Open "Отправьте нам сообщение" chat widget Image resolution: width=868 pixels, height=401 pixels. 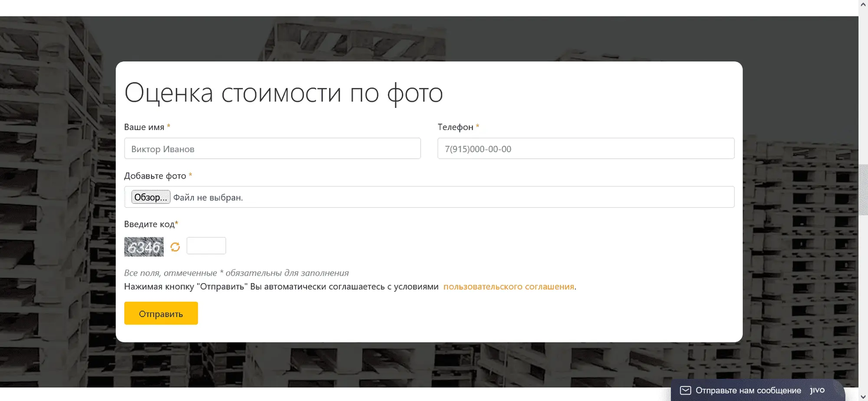click(x=748, y=391)
